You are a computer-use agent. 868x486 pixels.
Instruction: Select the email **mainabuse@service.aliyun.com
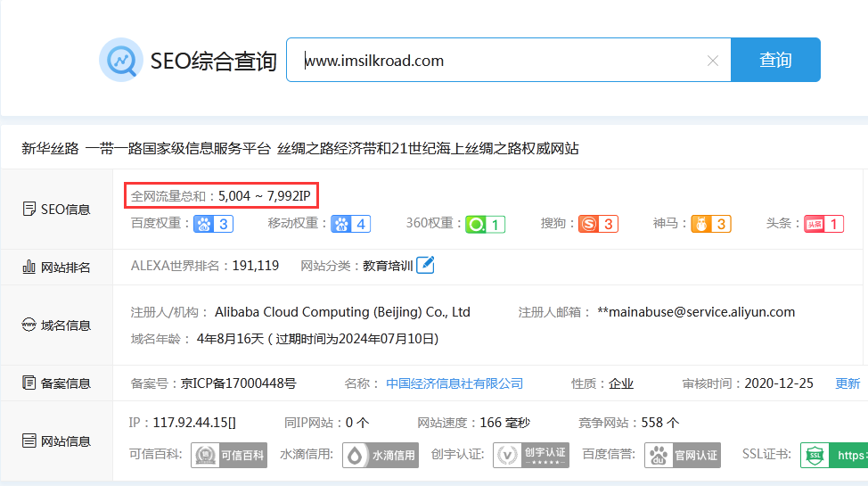point(696,312)
